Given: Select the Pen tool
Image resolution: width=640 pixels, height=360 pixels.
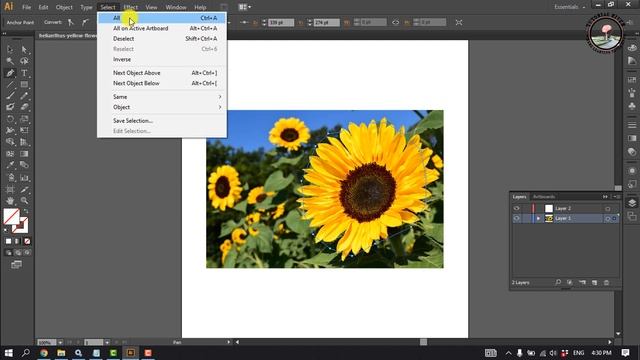Looking at the screenshot, I should [x=10, y=73].
